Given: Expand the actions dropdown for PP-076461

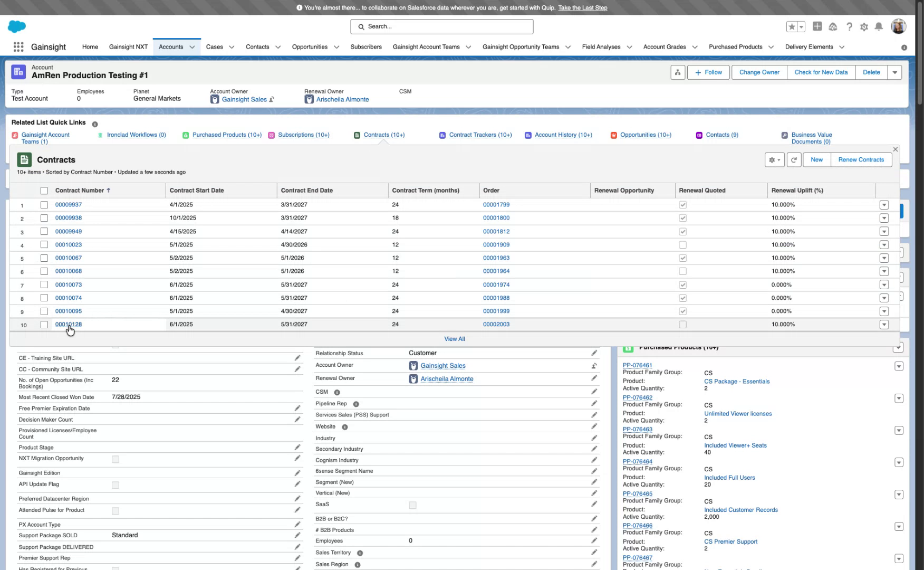Looking at the screenshot, I should point(899,366).
